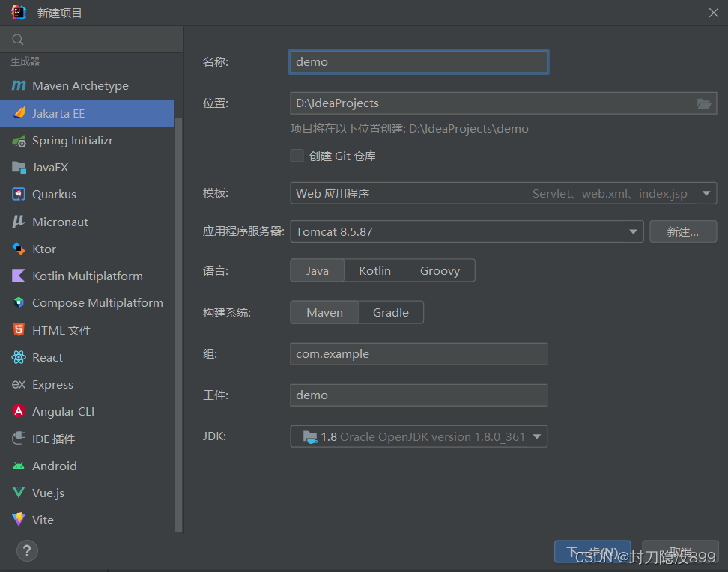
Task: Choose Gradle build system
Action: click(391, 312)
